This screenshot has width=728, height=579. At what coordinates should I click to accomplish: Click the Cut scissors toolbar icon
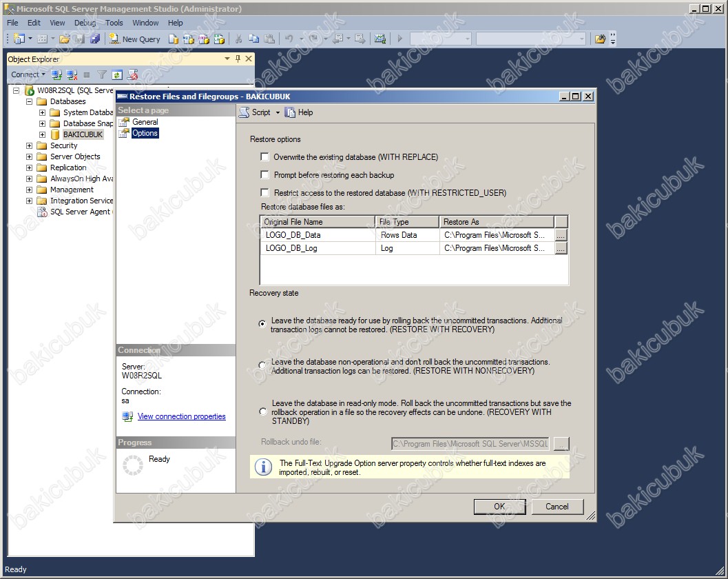238,39
